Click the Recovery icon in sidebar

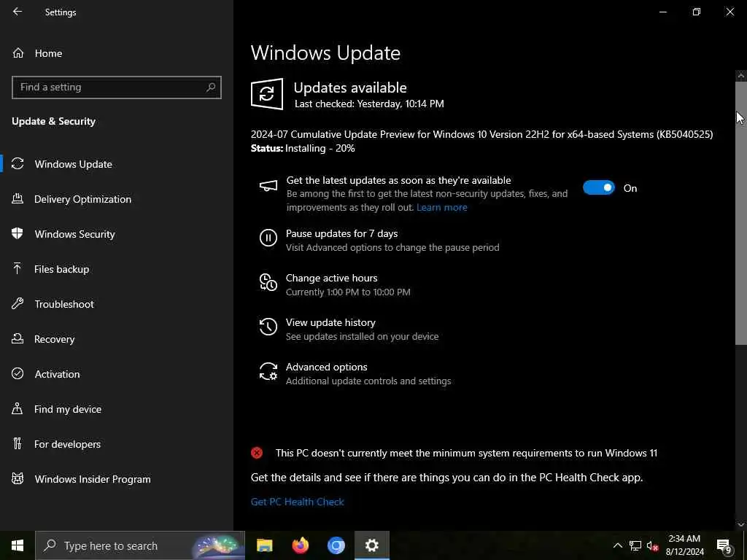18,338
